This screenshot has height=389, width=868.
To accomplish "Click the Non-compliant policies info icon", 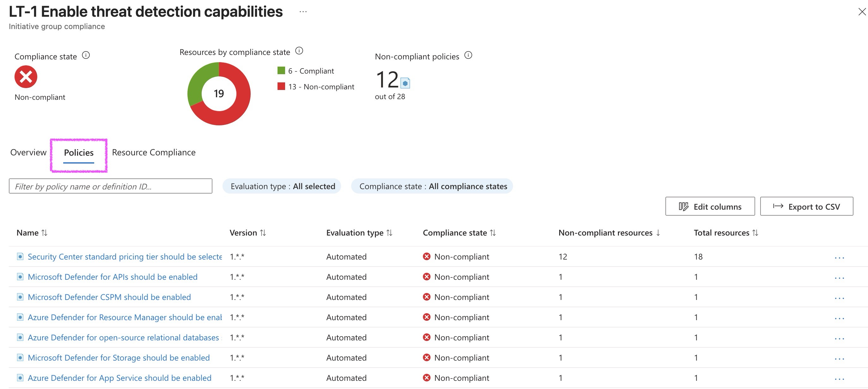I will pos(468,55).
